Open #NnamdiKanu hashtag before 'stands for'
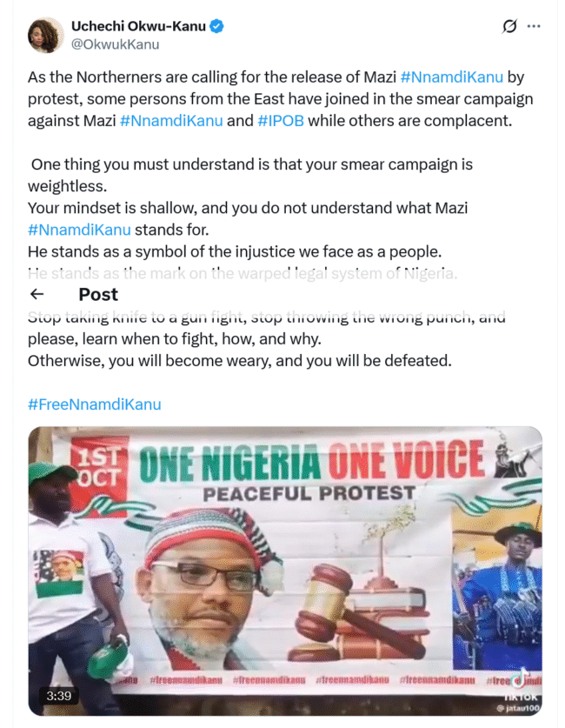 pyautogui.click(x=79, y=230)
